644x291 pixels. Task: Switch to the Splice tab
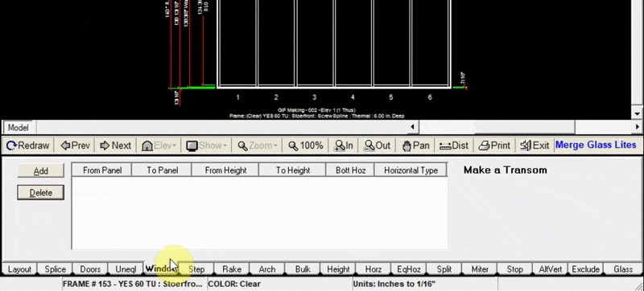55,269
